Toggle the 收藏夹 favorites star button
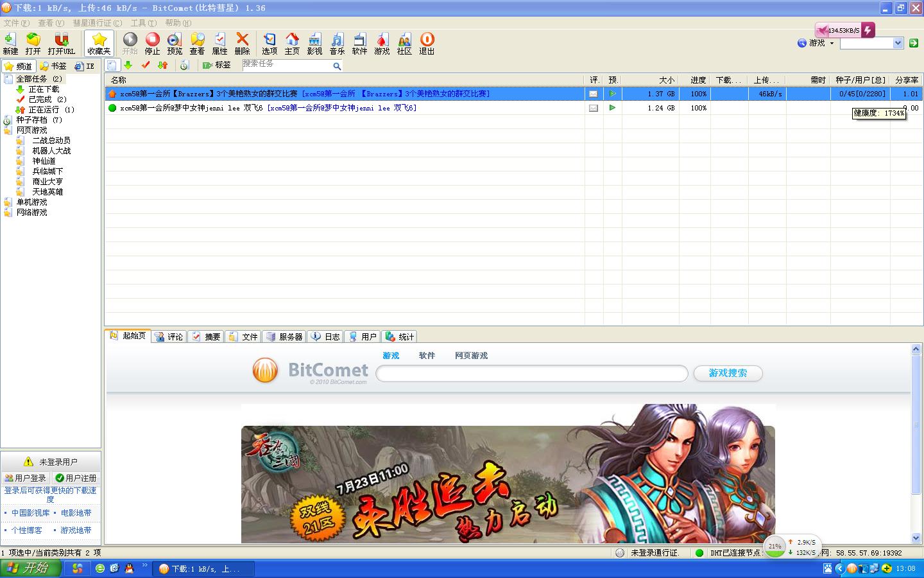The width and height of the screenshot is (924, 578). (99, 44)
